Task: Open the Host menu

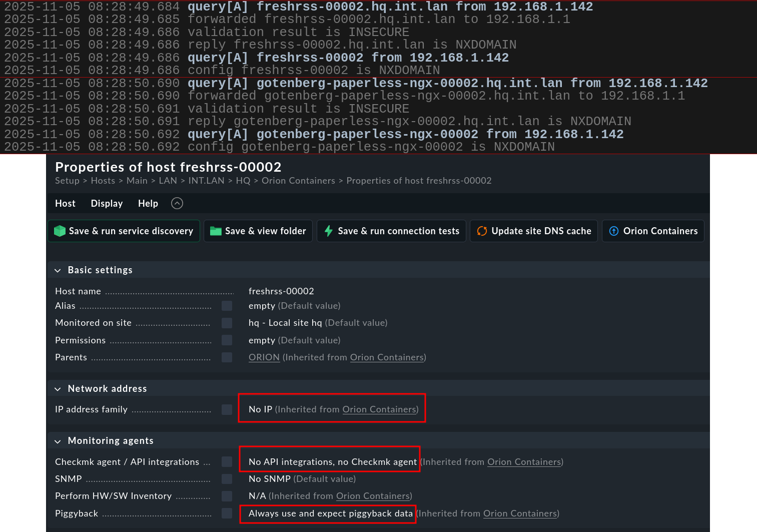Action: tap(65, 203)
